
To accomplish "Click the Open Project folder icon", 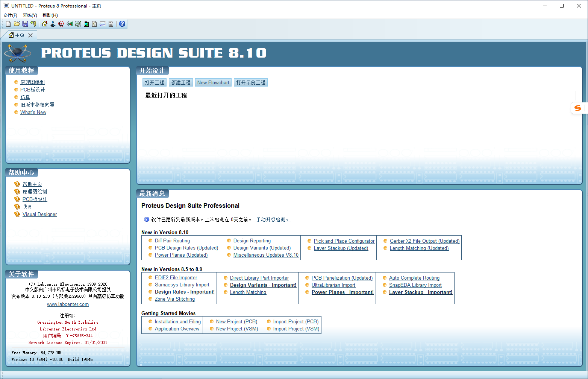I will (x=17, y=24).
